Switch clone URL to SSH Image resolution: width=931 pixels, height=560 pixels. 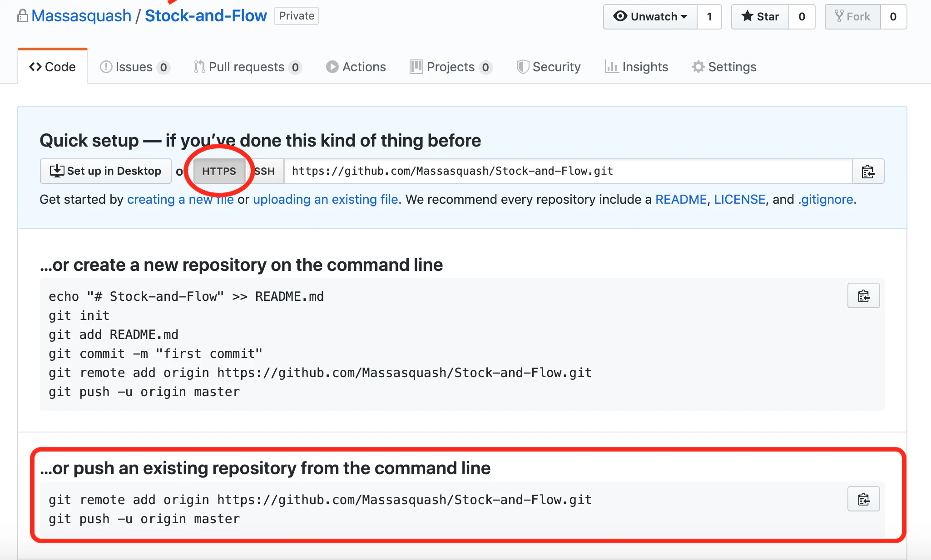coord(265,171)
